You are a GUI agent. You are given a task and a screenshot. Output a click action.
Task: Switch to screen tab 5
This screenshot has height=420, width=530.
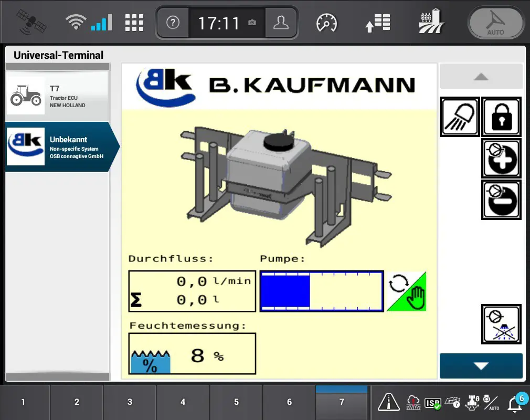pos(236,402)
